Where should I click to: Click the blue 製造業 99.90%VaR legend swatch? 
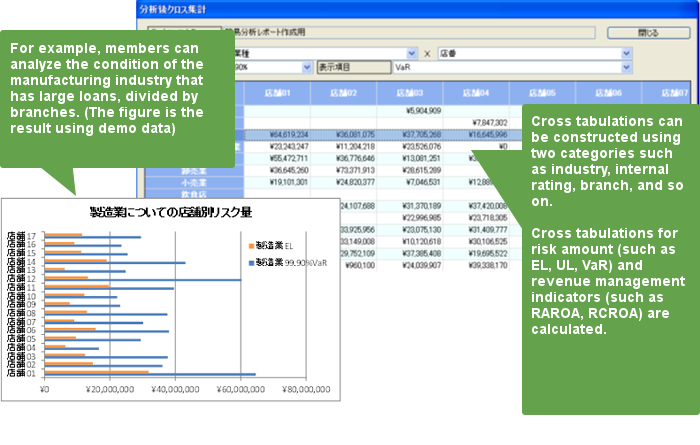(249, 262)
